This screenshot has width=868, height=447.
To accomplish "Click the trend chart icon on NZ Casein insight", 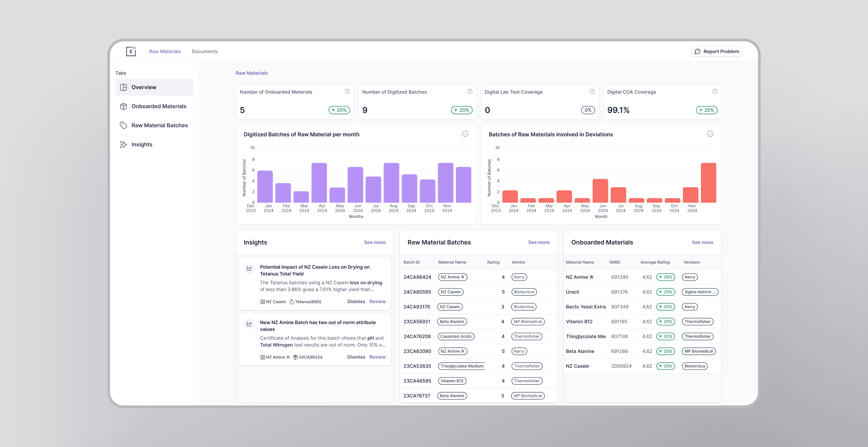I will (x=249, y=268).
